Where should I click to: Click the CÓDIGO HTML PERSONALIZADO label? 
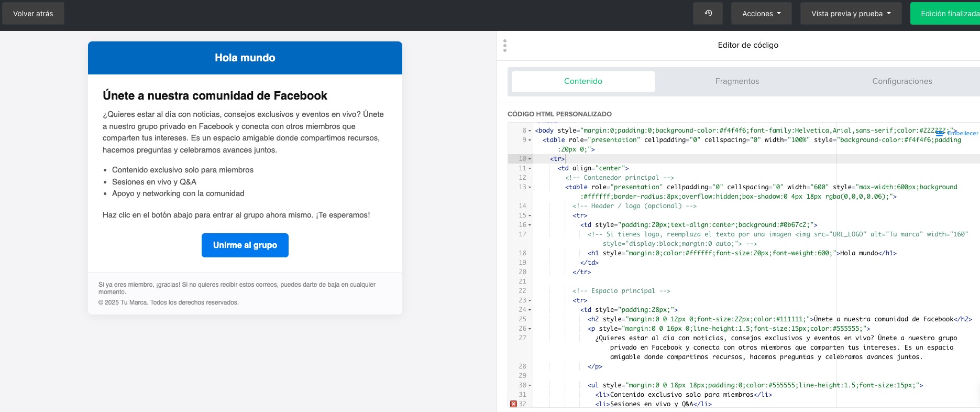(559, 114)
